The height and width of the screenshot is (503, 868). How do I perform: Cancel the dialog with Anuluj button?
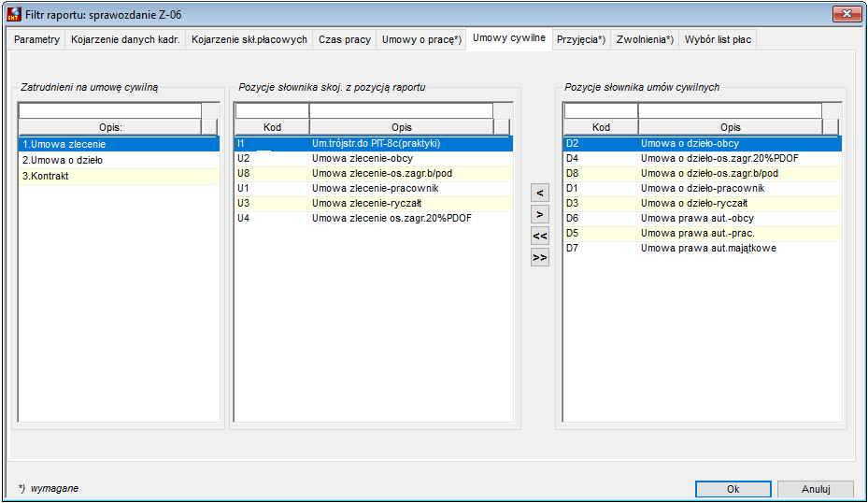tap(816, 489)
